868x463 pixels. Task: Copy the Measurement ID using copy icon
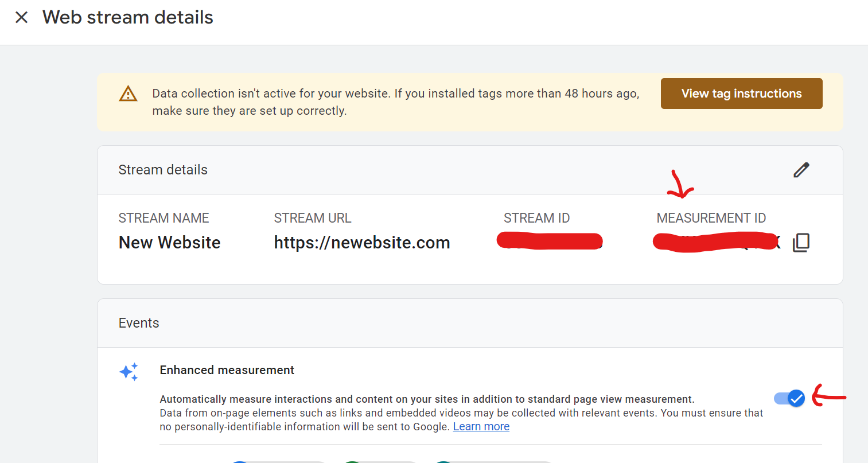801,243
